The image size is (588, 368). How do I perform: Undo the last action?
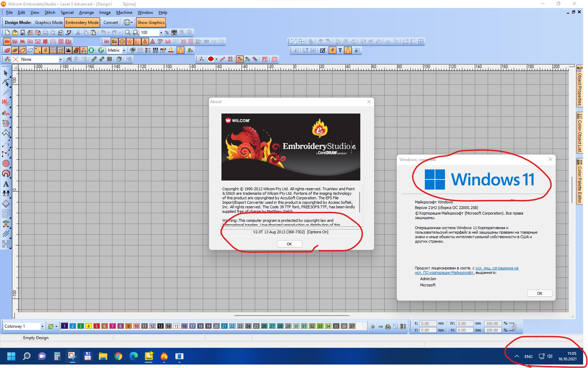click(x=103, y=32)
